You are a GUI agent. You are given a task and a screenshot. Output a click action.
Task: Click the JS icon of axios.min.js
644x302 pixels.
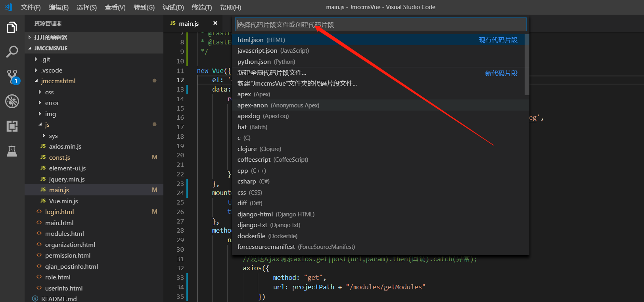point(43,146)
